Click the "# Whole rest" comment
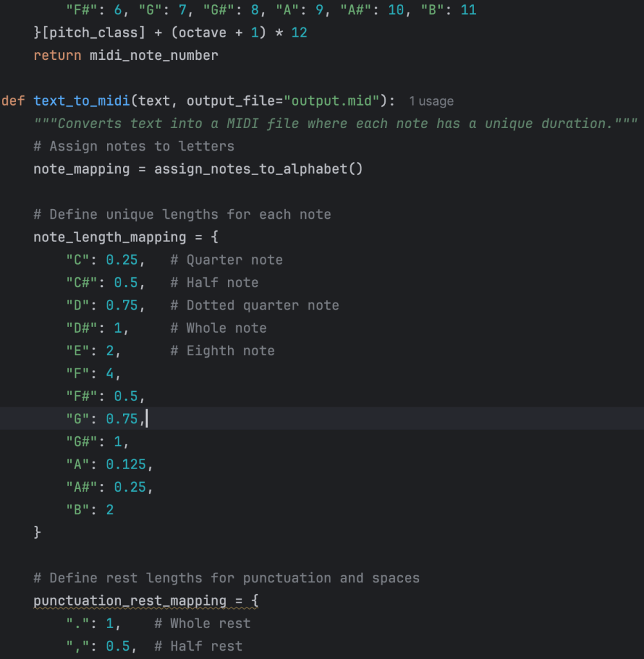This screenshot has height=659, width=644. click(202, 624)
